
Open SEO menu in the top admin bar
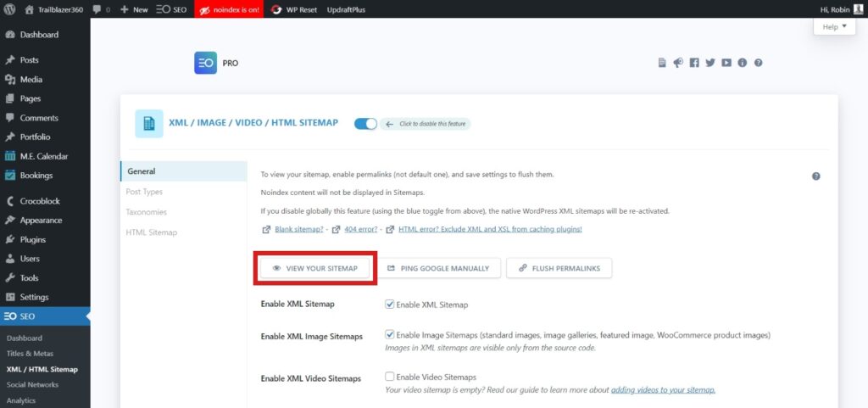[x=171, y=9]
